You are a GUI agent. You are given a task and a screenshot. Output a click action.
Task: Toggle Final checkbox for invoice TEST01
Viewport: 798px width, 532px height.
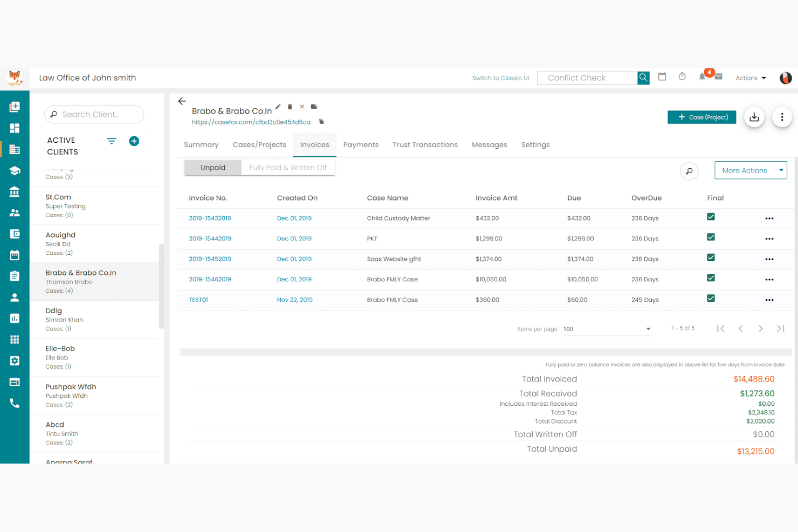[x=711, y=299]
